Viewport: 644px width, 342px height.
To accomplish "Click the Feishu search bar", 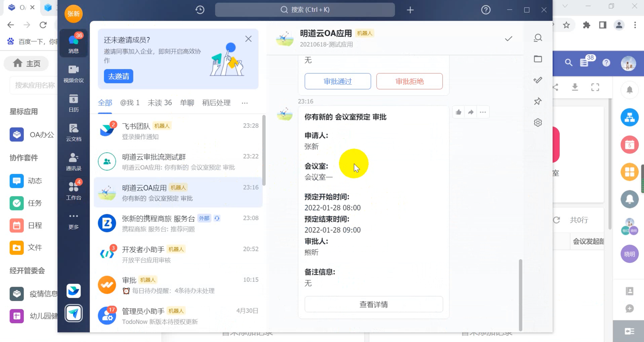I will 305,10.
